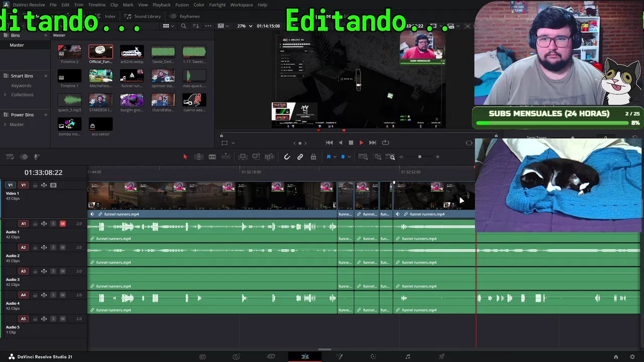This screenshot has width=644, height=362.
Task: Click voiceover microphone icon in timeline toolbar
Action: (x=36, y=157)
